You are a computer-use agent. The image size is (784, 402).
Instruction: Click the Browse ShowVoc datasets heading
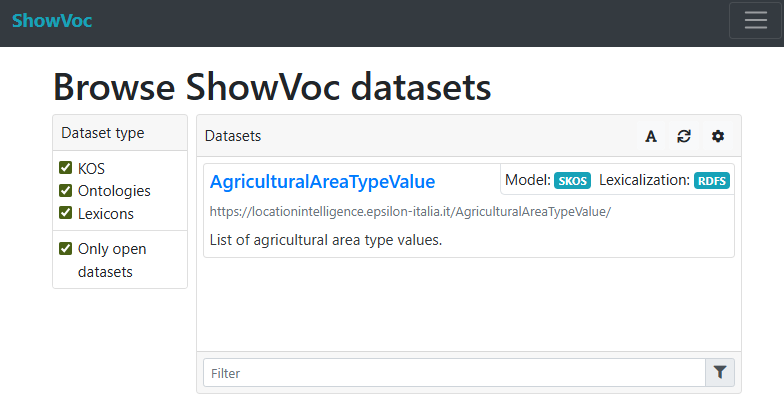272,88
